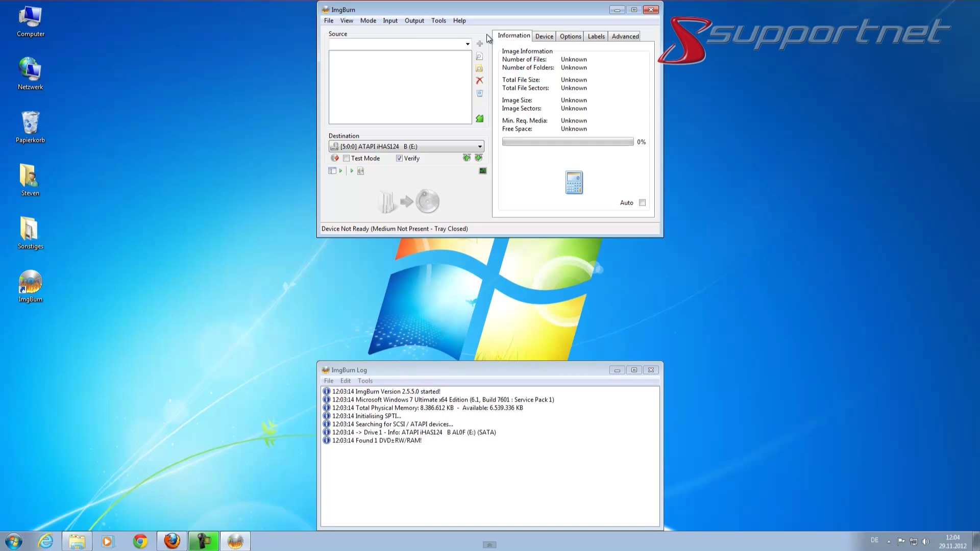This screenshot has height=551, width=980.
Task: Click the browse for folder icon
Action: point(479,67)
